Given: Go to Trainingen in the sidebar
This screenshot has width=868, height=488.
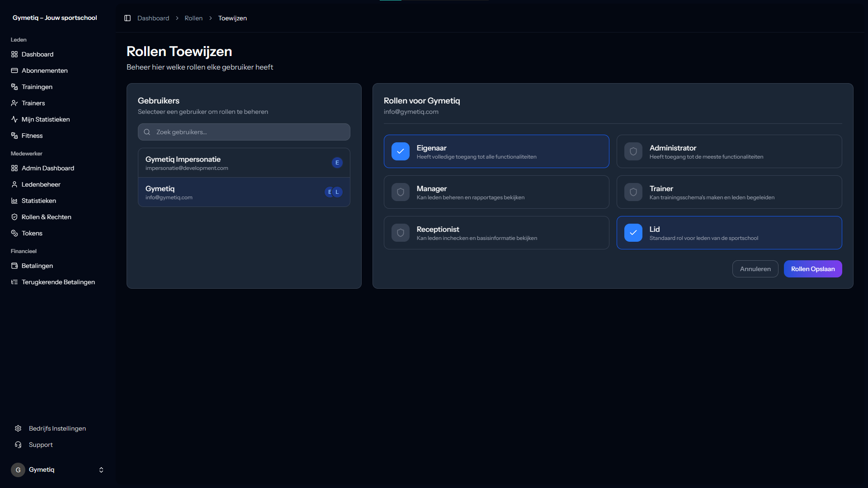Looking at the screenshot, I should [58, 87].
